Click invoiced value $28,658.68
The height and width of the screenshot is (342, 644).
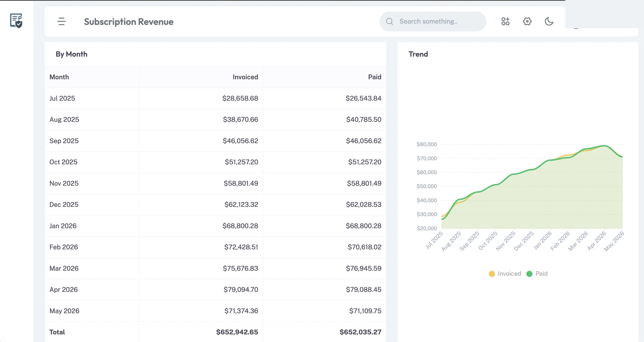[240, 98]
